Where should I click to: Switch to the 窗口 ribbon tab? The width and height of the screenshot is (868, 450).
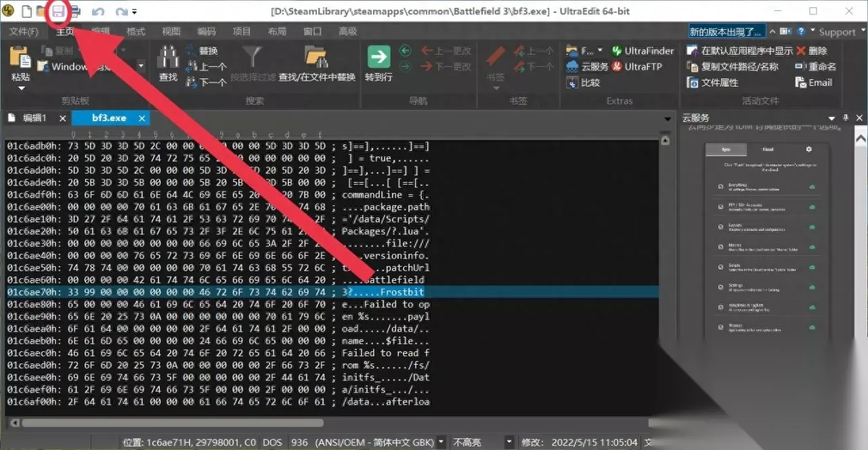312,31
